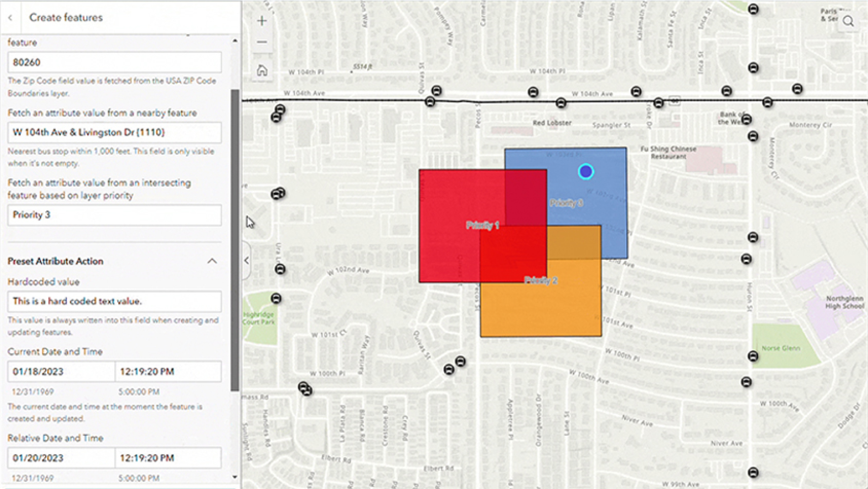This screenshot has width=868, height=489.
Task: Select the nearby feature field showing Livingston Dr
Action: 114,132
